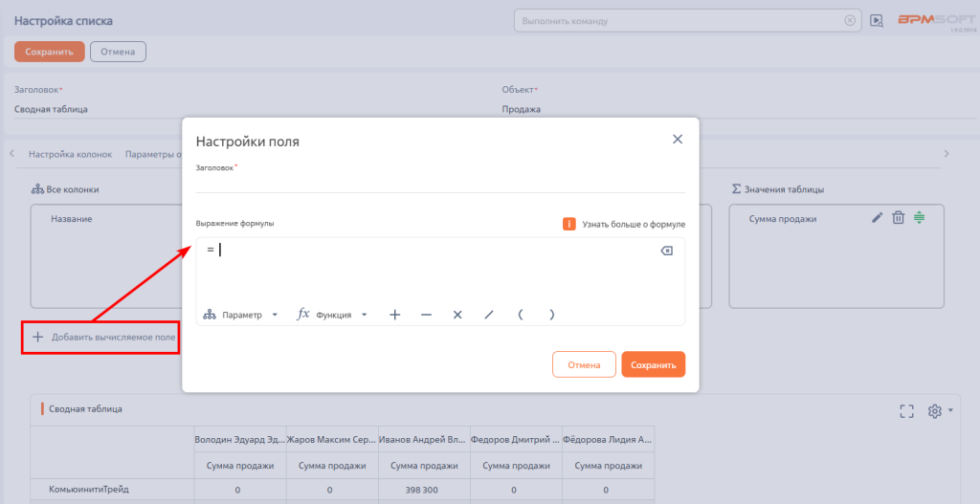
Task: Insert a closing parenthesis into formula
Action: [x=551, y=315]
